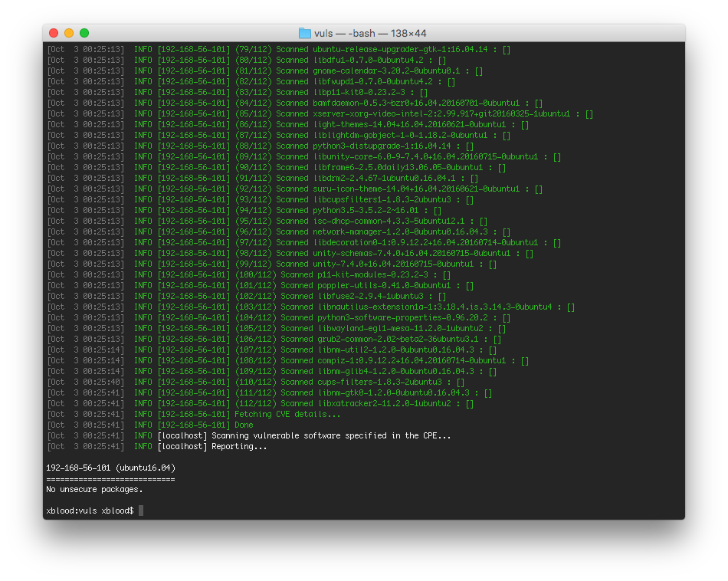Click the 'Fetching CVE details...' log line
728x581 pixels.
pyautogui.click(x=194, y=414)
